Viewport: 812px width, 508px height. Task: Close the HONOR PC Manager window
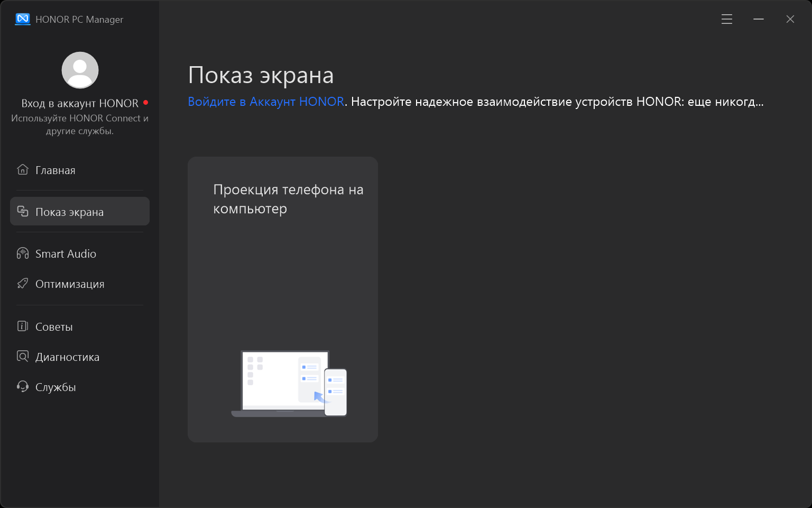coord(790,19)
